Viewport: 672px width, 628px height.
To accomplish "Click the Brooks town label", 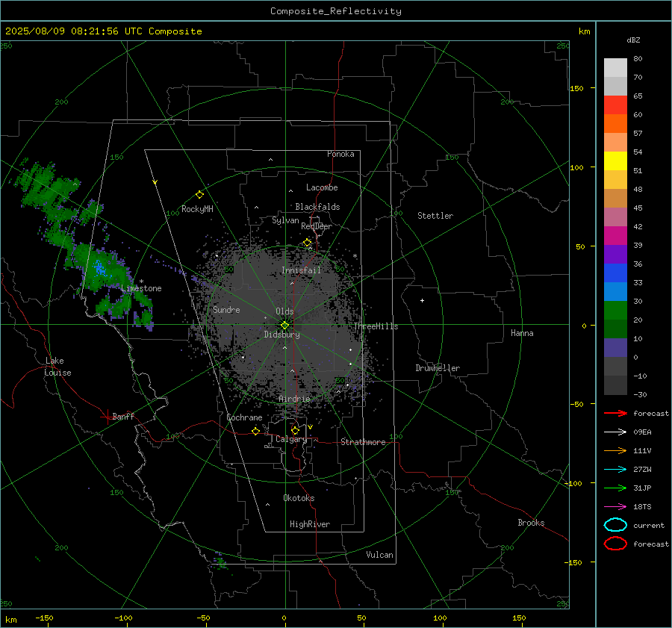I will tap(531, 523).
